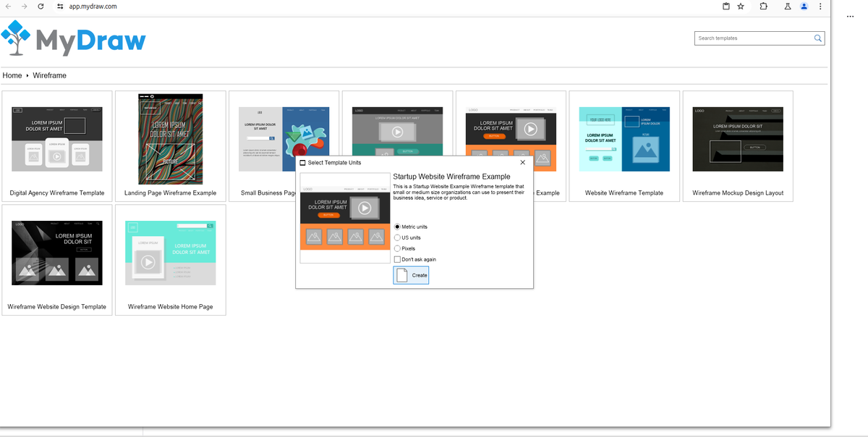The height and width of the screenshot is (438, 868).
Task: Open the Chrome three-dot menu
Action: tap(820, 7)
